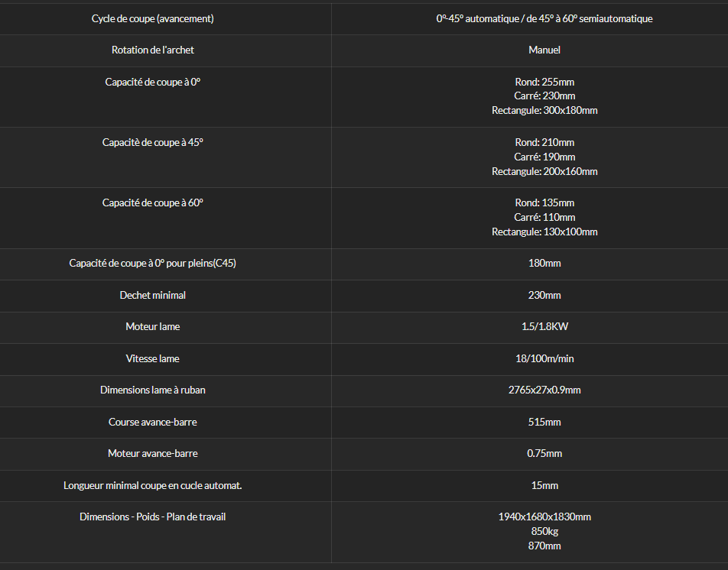This screenshot has width=728, height=570.
Task: Click the "Rond: 210mm" value
Action: [544, 142]
